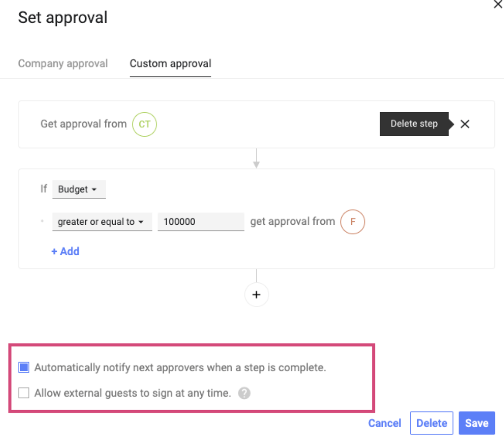Image resolution: width=504 pixels, height=441 pixels.
Task: Edit the 100000 budget amount field
Action: click(x=200, y=222)
